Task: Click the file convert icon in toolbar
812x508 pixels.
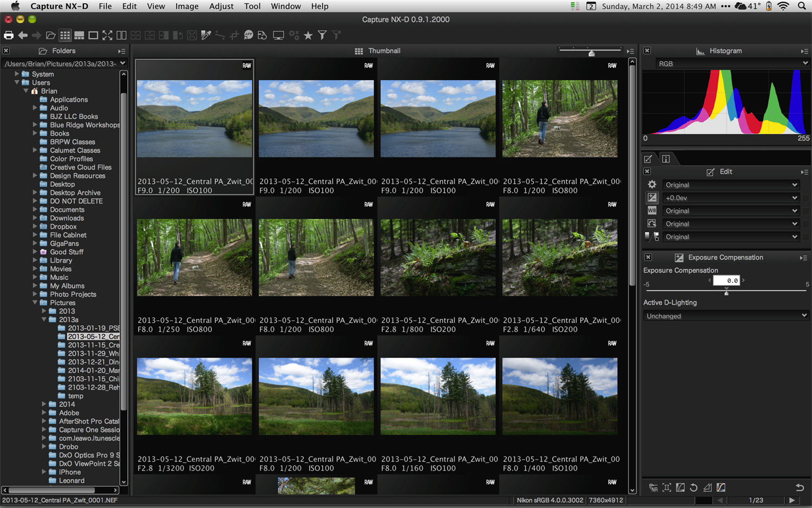Action: point(263,35)
